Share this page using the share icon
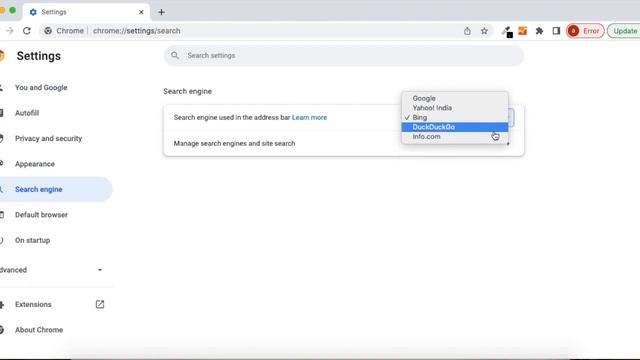Screen dimensions: 640x360 [x=467, y=31]
